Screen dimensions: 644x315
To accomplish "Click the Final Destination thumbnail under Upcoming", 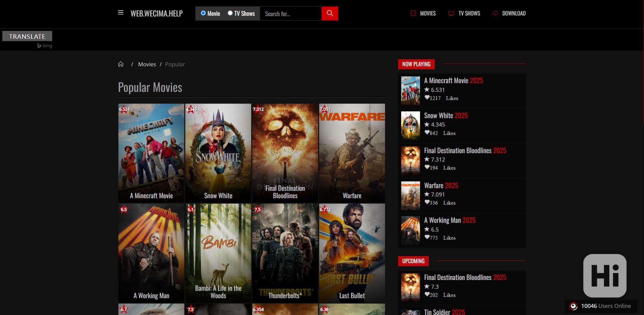I will pyautogui.click(x=410, y=288).
